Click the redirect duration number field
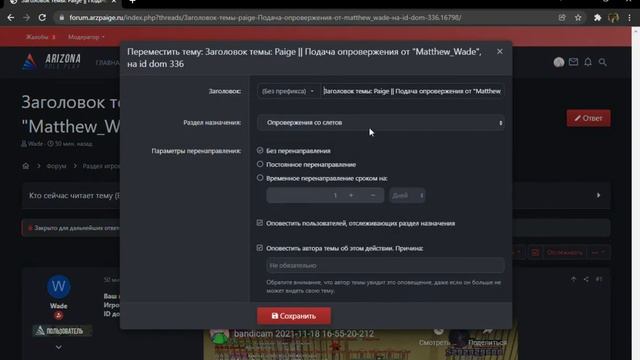Screen dimensions: 640x360 pyautogui.click(x=304, y=195)
